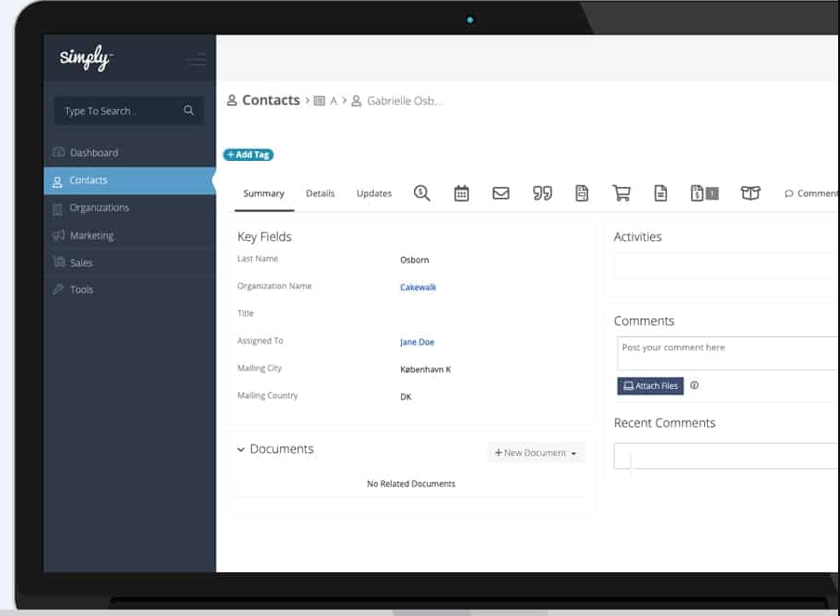Open the box package icon tab
Viewport: 840px width, 616px height.
click(750, 194)
